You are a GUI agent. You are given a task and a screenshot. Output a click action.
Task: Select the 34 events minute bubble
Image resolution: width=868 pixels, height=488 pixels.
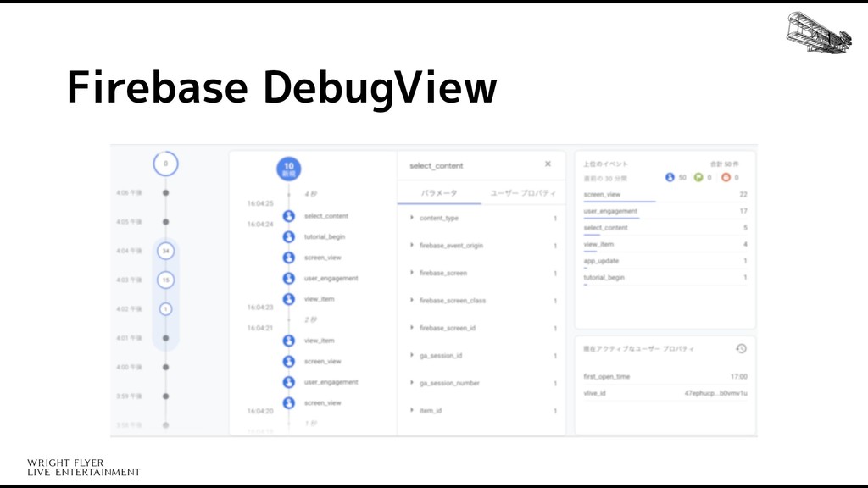pyautogui.click(x=165, y=251)
